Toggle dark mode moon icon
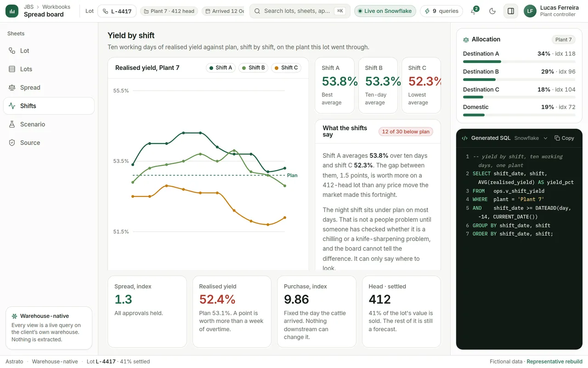The width and height of the screenshot is (588, 368). coord(492,11)
